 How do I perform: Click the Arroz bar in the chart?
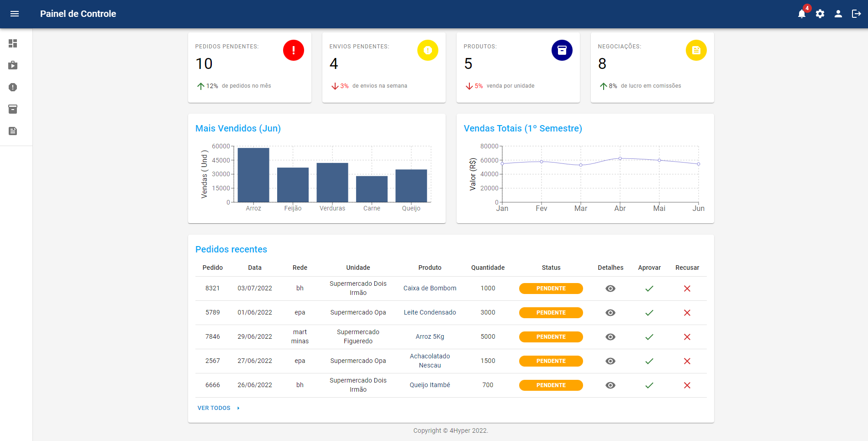coord(253,175)
